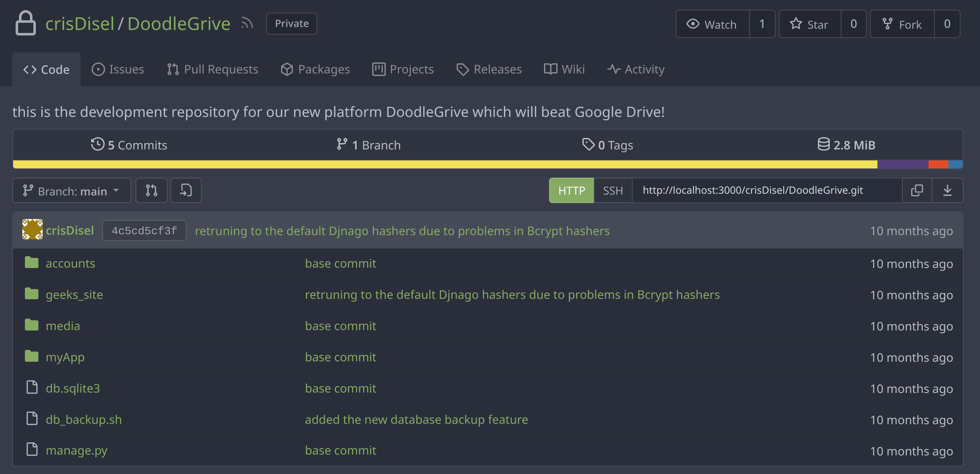Fork the DoodleGrive repository
Screen dimensions: 980x474
pos(902,24)
